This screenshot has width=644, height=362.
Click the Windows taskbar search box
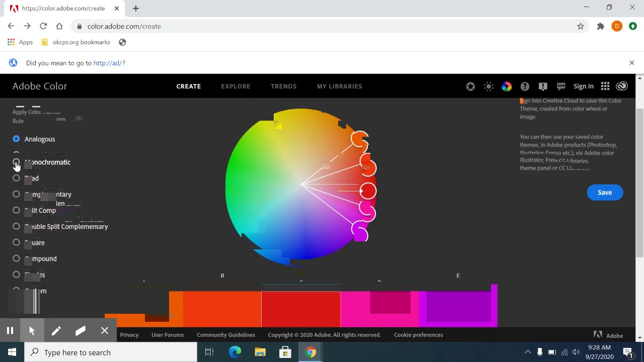(x=111, y=352)
